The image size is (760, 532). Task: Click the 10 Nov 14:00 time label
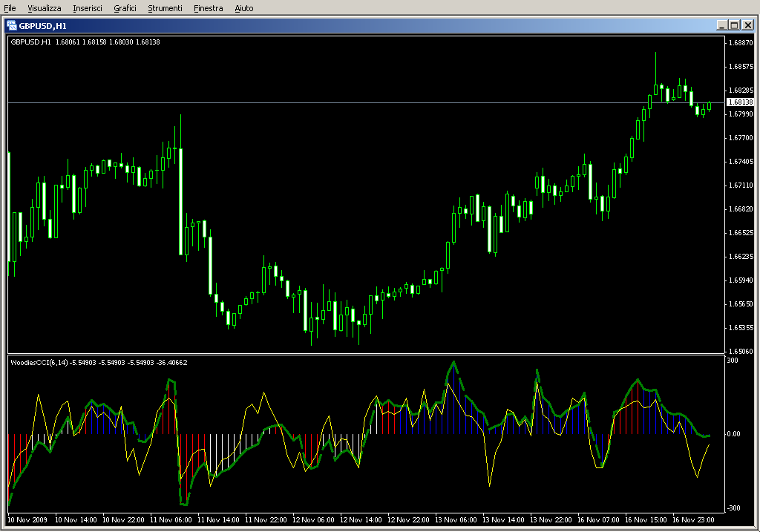[76, 520]
